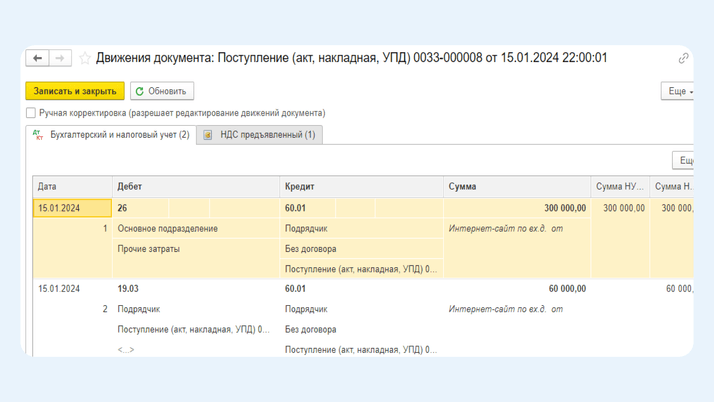This screenshot has width=714, height=402.
Task: Select the highlighted date cell 15.01.2024
Action: click(x=72, y=208)
